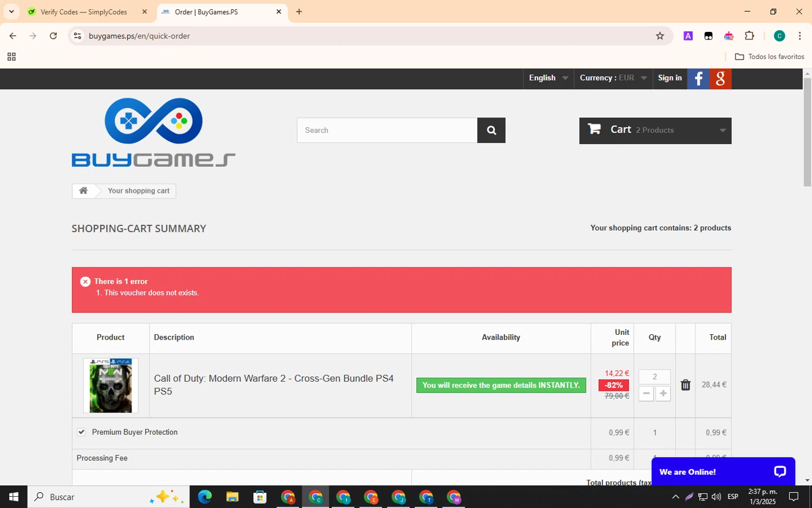Open Google sign-in icon

(x=721, y=79)
